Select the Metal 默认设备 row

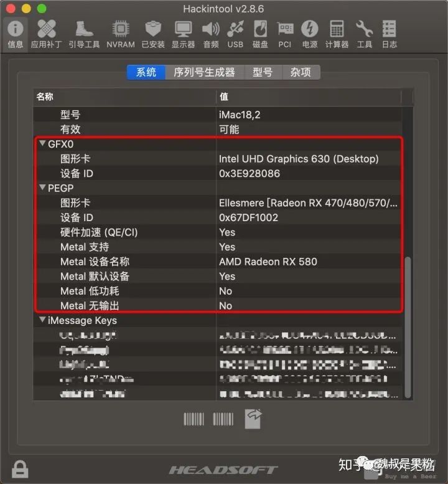pos(218,277)
